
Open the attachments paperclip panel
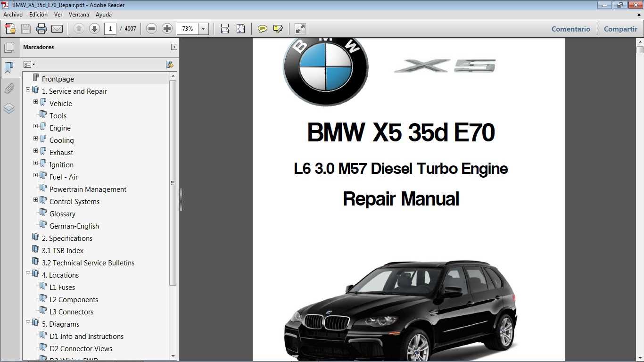pyautogui.click(x=9, y=88)
